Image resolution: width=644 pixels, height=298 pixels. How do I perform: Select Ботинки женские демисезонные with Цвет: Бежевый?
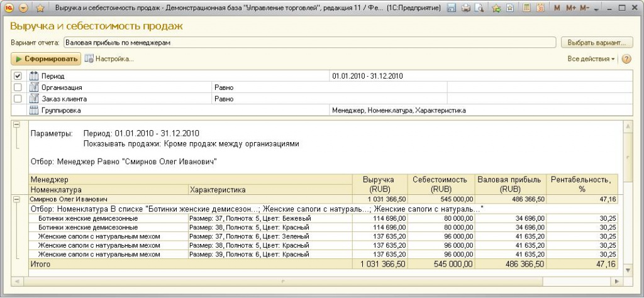[108, 218]
